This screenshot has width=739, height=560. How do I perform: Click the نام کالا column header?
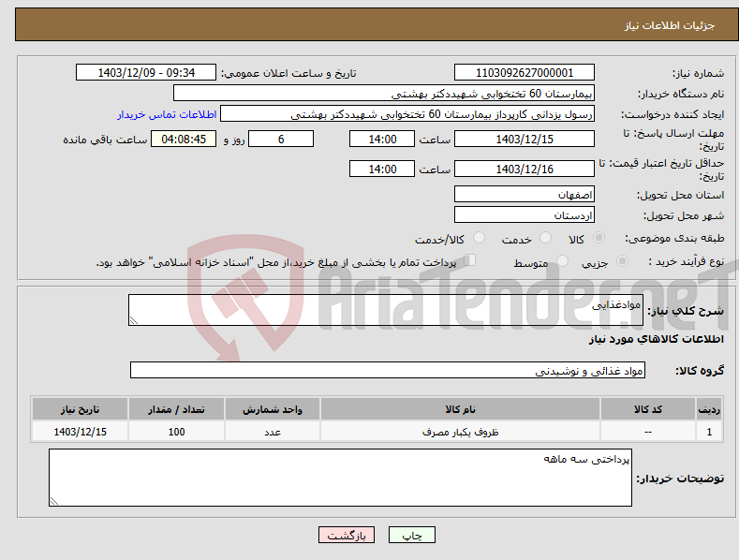click(x=461, y=409)
